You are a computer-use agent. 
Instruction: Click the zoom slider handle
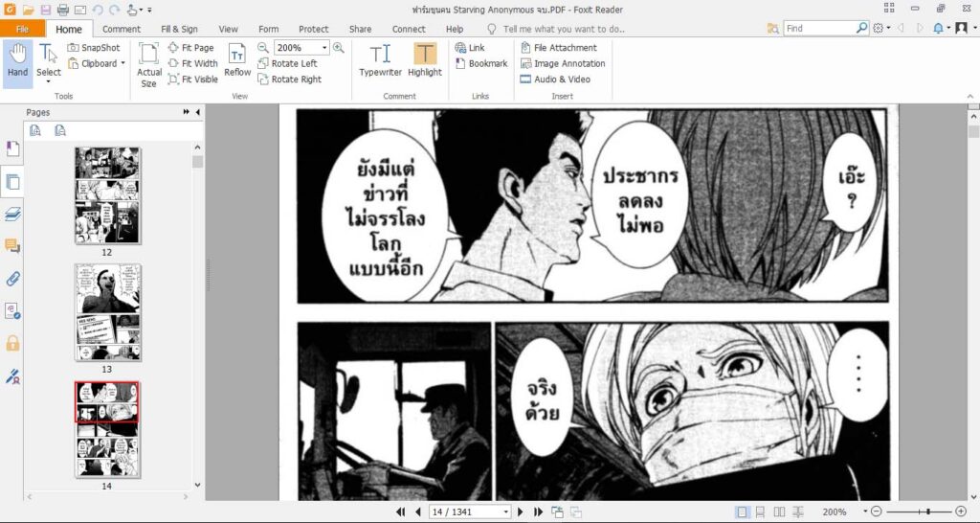[928, 512]
